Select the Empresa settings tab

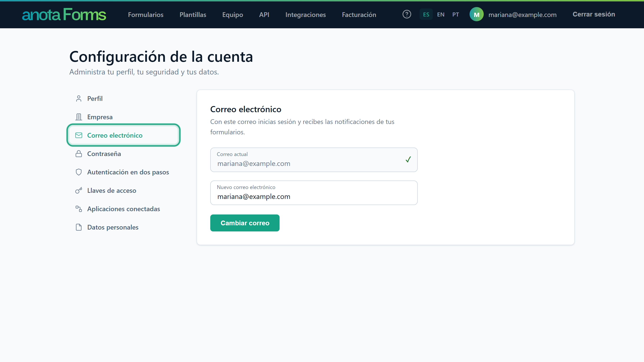pyautogui.click(x=124, y=117)
